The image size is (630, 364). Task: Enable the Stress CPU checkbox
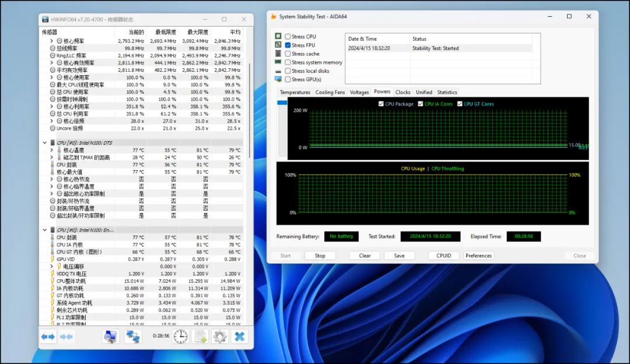pyautogui.click(x=288, y=37)
